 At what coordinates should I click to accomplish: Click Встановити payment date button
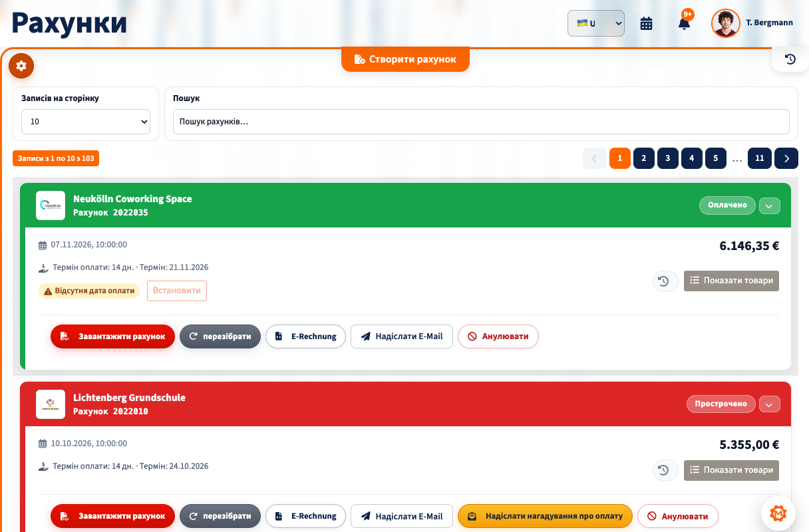tap(177, 291)
